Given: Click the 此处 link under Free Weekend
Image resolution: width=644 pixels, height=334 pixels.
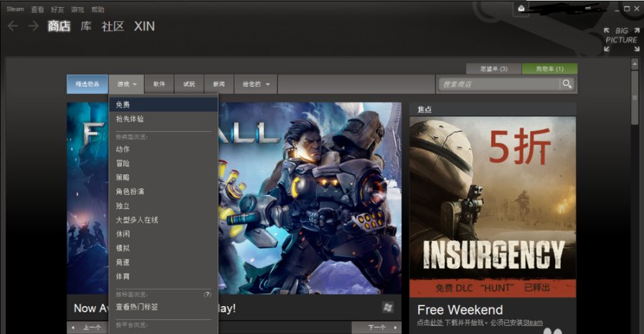Looking at the screenshot, I should click(437, 323).
